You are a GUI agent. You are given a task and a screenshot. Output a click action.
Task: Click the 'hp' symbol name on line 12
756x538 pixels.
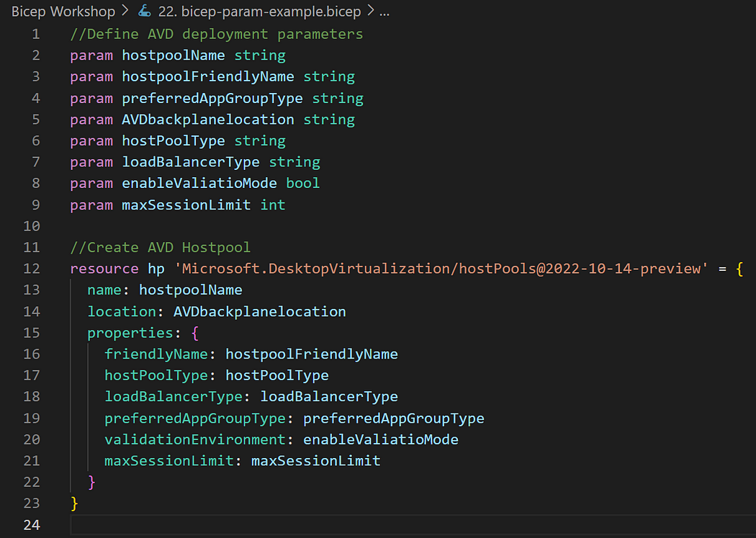tap(156, 269)
